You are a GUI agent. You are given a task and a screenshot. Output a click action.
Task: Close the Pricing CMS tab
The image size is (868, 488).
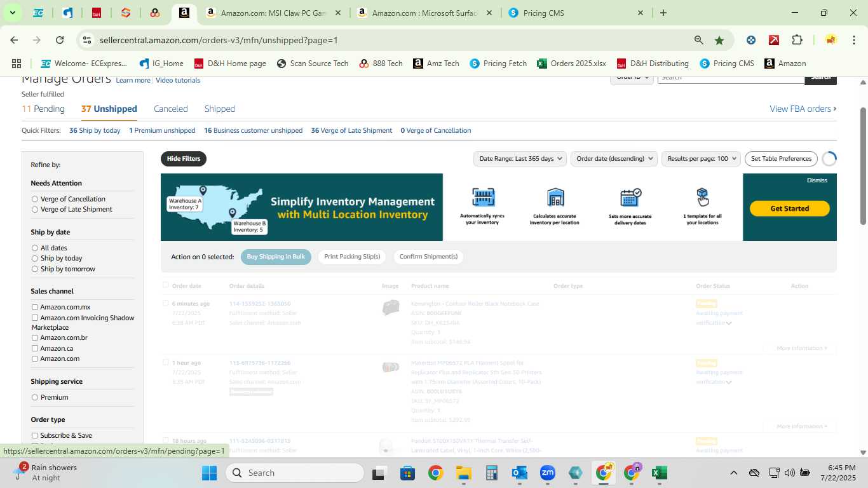coord(641,13)
